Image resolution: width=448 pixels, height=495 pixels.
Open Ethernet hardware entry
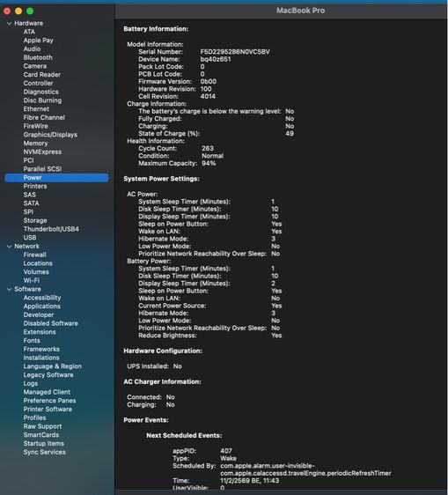click(36, 109)
